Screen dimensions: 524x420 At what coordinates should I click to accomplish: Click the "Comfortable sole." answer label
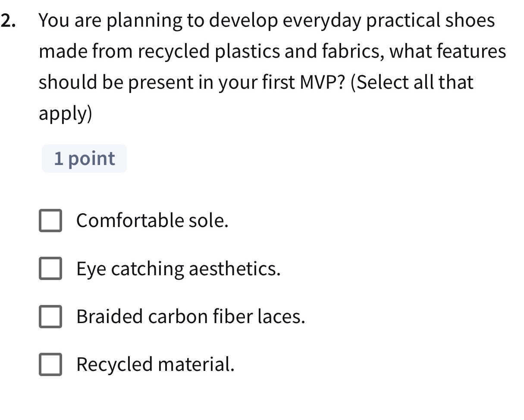152,221
